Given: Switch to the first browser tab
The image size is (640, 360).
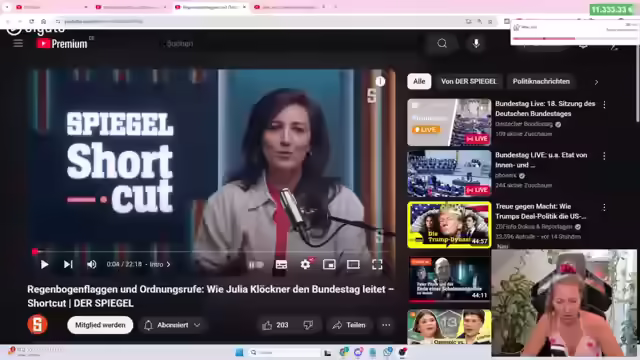Looking at the screenshot, I should (x=51, y=7).
